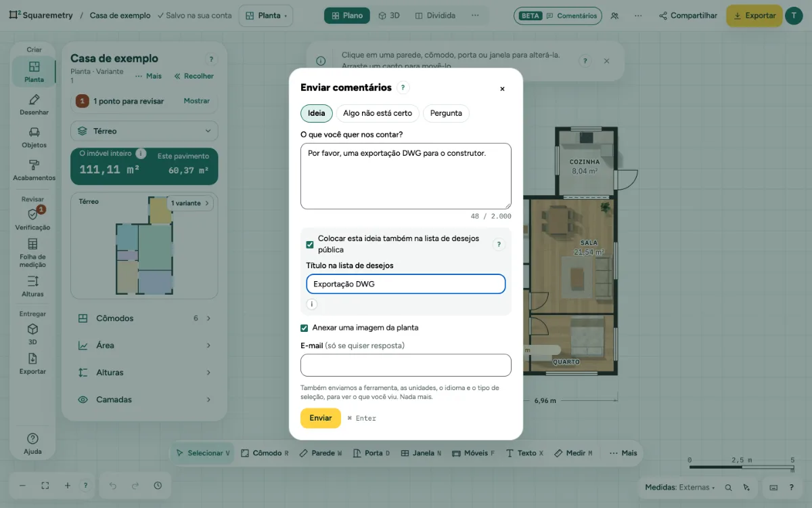
Task: Select the Medir ruler tool
Action: [x=573, y=453]
